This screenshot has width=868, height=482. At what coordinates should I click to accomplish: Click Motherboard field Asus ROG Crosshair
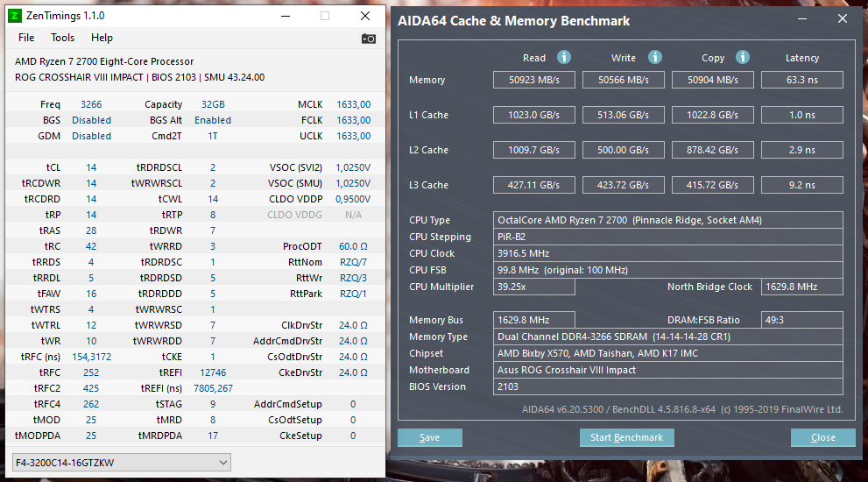(668, 370)
